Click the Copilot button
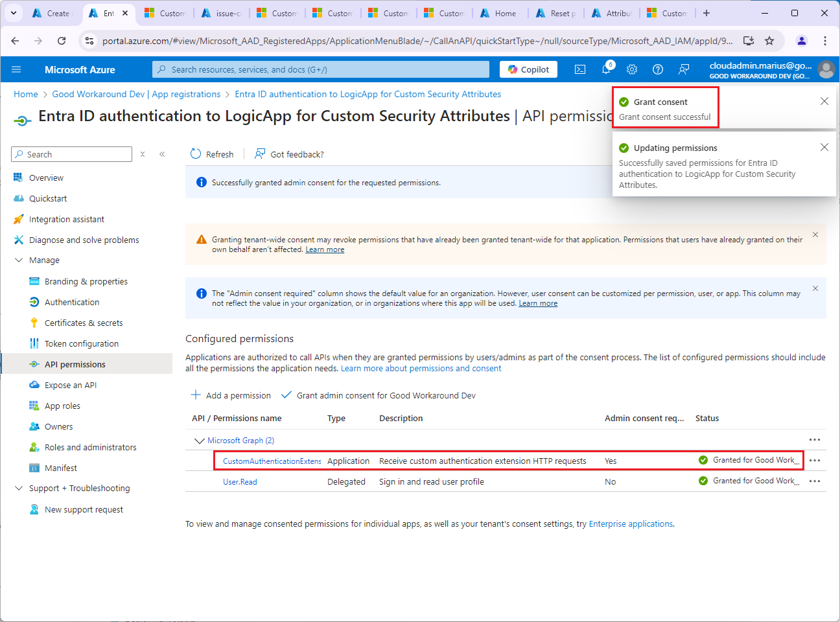 (528, 69)
